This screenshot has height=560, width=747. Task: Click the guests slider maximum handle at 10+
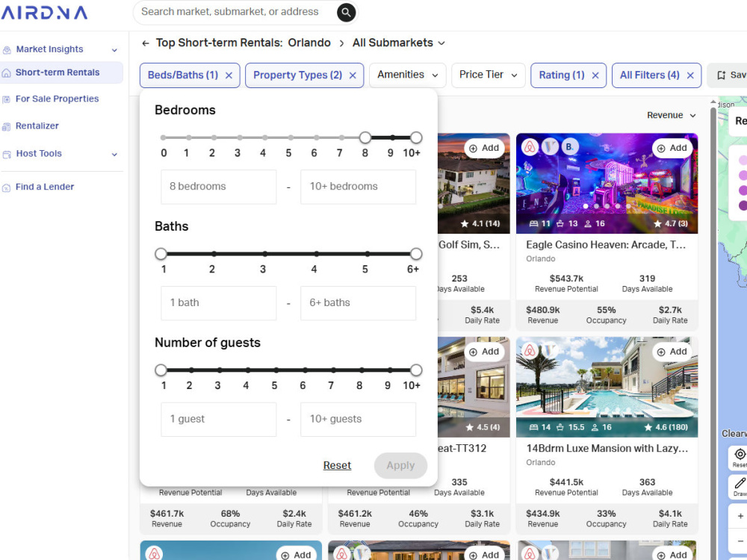416,370
